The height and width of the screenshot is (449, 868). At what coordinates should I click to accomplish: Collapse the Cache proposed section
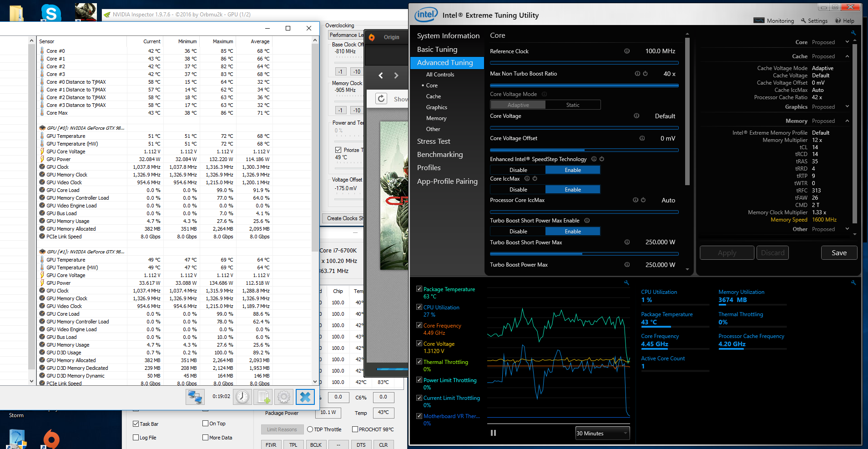[x=847, y=56]
